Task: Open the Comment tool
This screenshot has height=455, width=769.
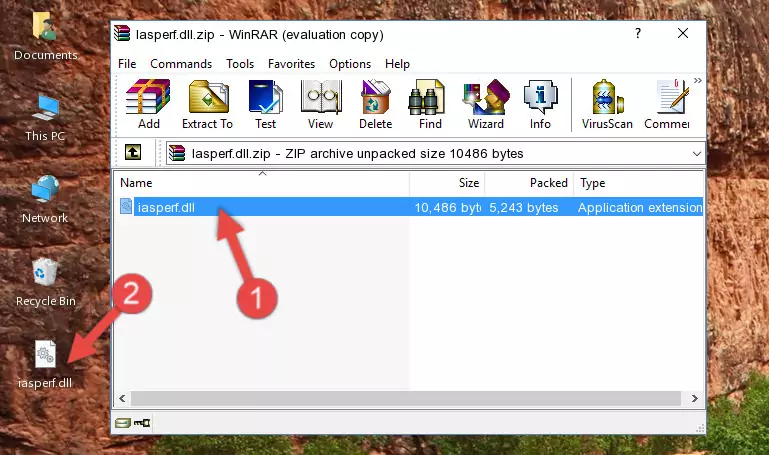Action: 667,104
